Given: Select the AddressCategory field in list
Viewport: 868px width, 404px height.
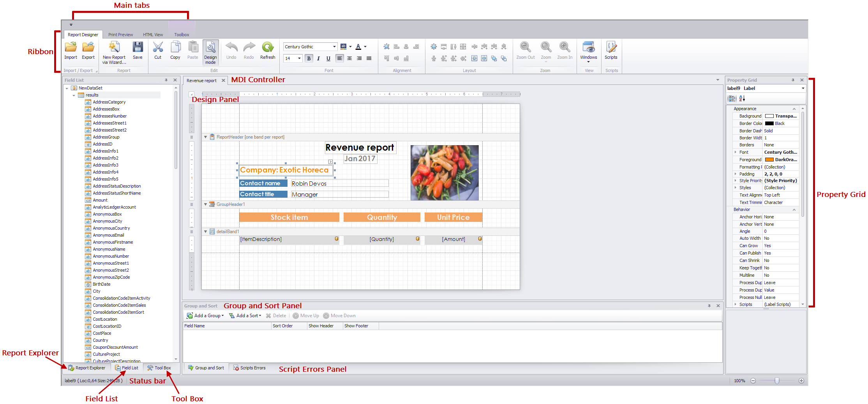Looking at the screenshot, I should 109,102.
